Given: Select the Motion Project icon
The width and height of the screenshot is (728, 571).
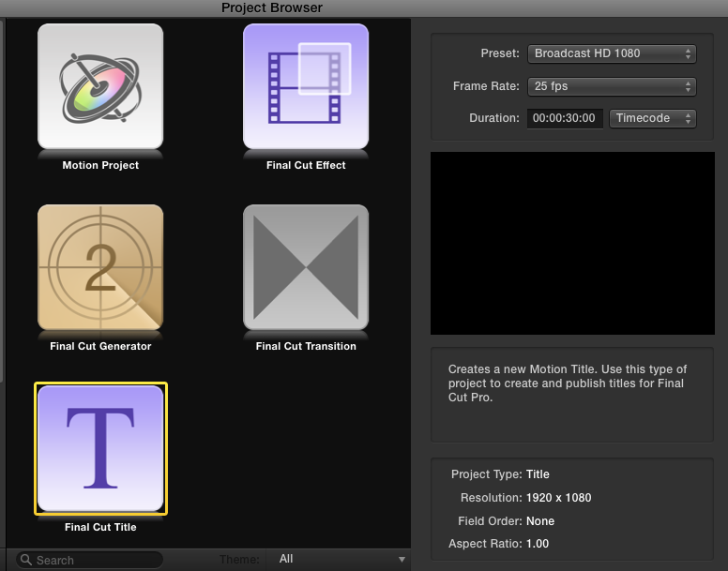Looking at the screenshot, I should [100, 86].
